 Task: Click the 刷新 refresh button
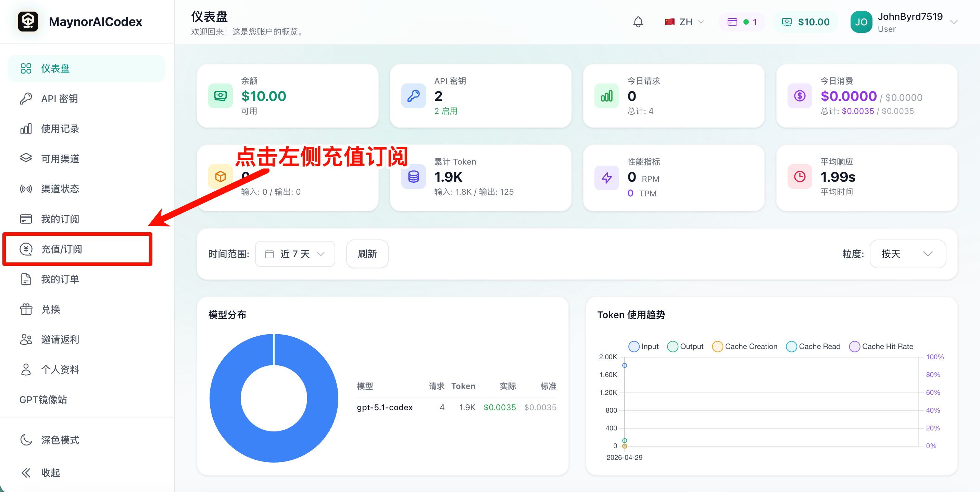coord(367,254)
